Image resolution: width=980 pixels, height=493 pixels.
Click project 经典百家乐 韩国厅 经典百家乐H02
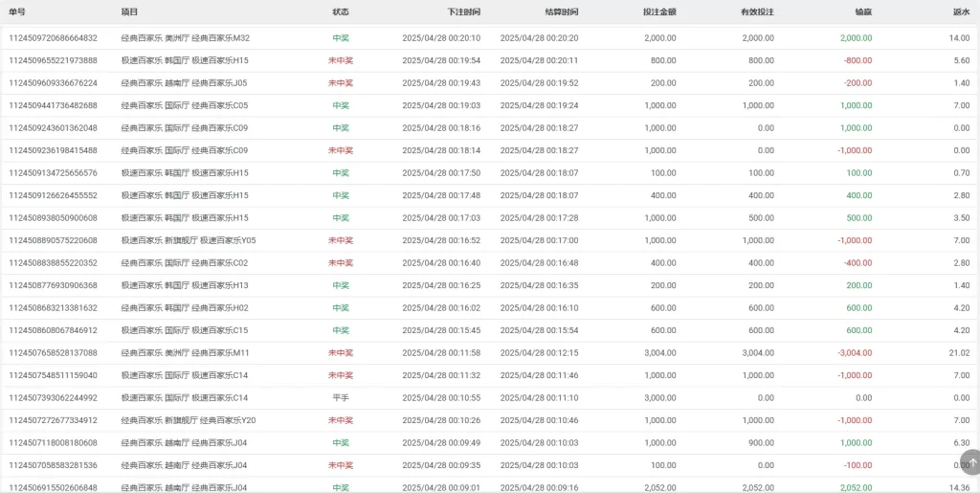pyautogui.click(x=185, y=308)
